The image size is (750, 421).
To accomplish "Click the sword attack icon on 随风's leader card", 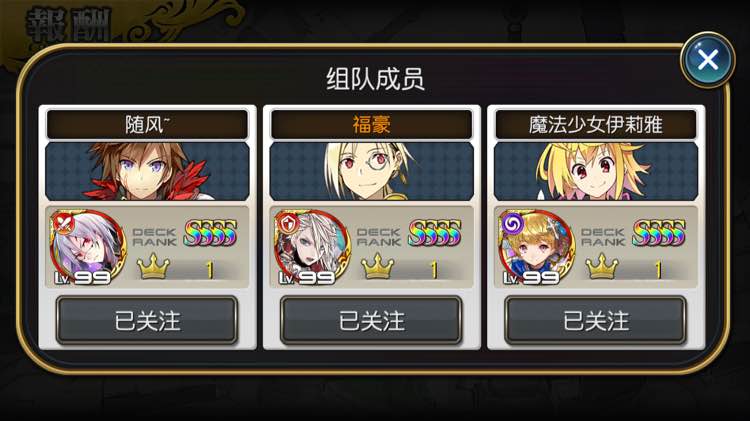I will click(64, 223).
